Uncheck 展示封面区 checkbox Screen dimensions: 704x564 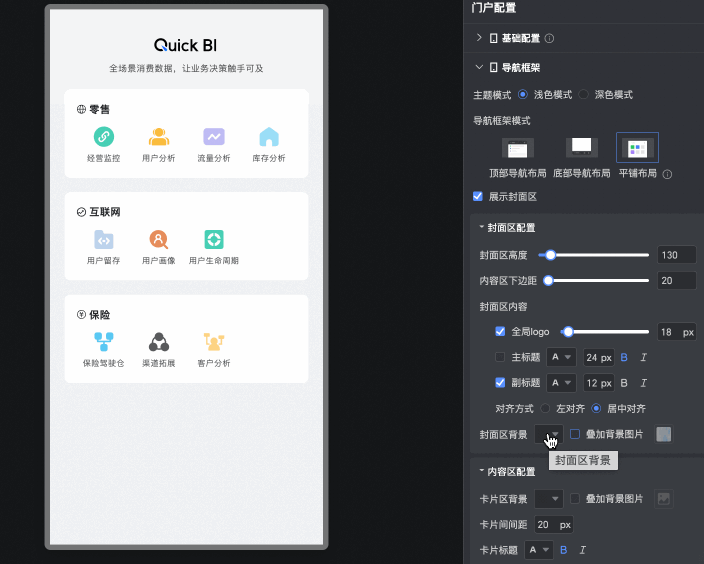[x=478, y=197]
